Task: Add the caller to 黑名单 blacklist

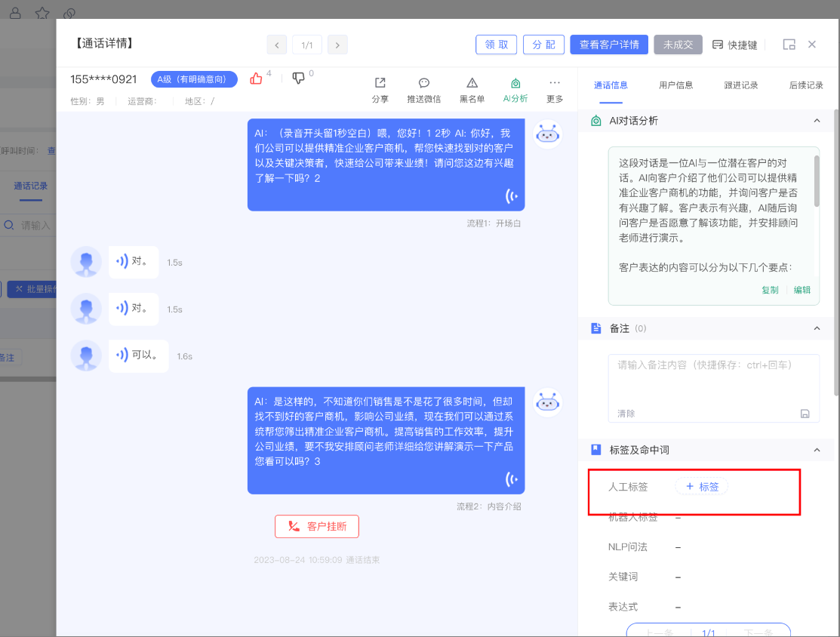Action: coord(472,83)
